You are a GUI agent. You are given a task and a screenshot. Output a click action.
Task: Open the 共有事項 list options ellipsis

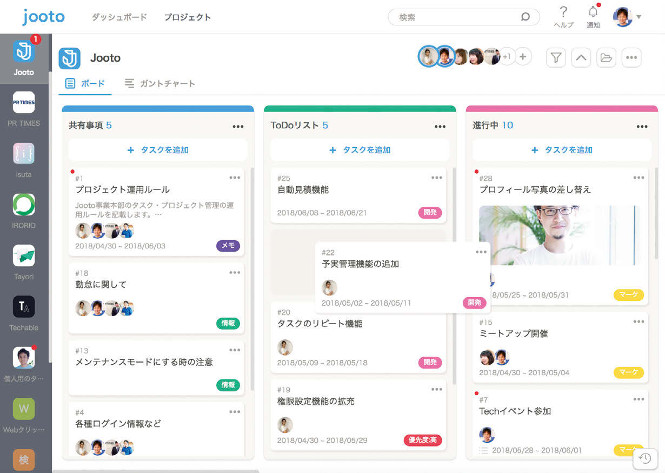click(238, 126)
